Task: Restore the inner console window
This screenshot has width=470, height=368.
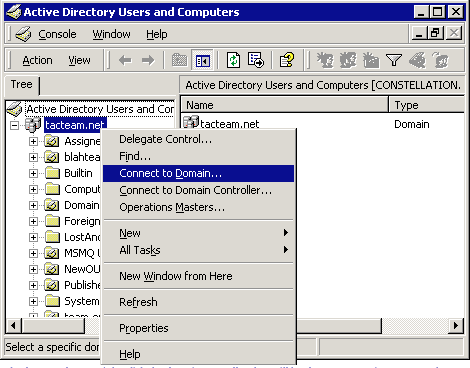Action: coord(436,33)
